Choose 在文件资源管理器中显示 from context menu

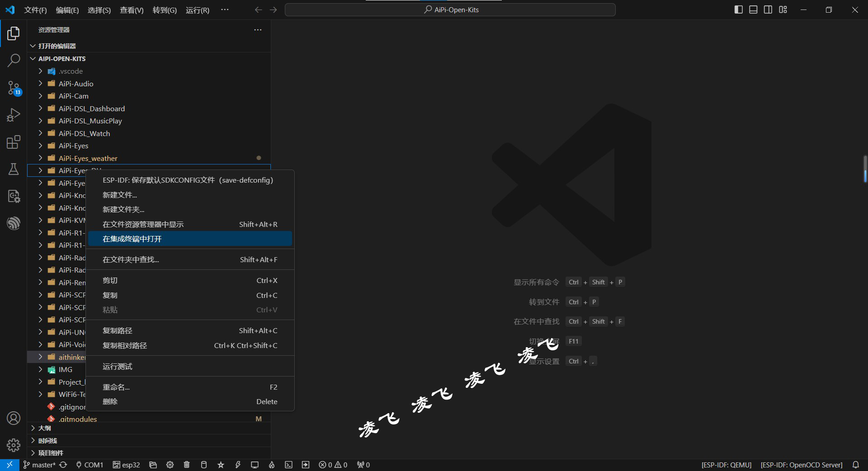190,224
